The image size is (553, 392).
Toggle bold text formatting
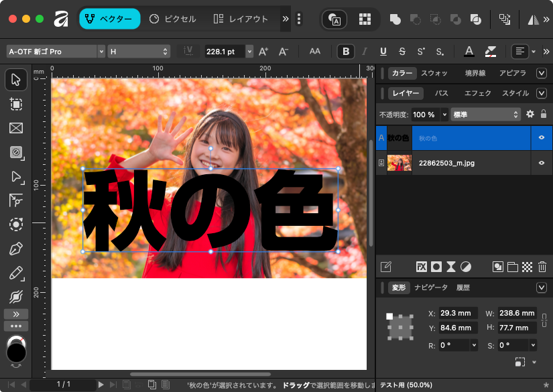coord(346,52)
